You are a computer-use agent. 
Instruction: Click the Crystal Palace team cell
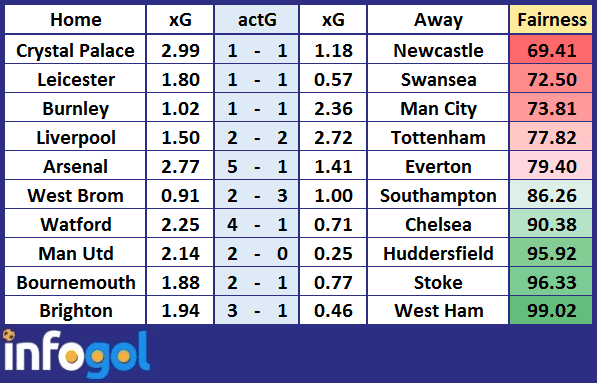point(75,50)
